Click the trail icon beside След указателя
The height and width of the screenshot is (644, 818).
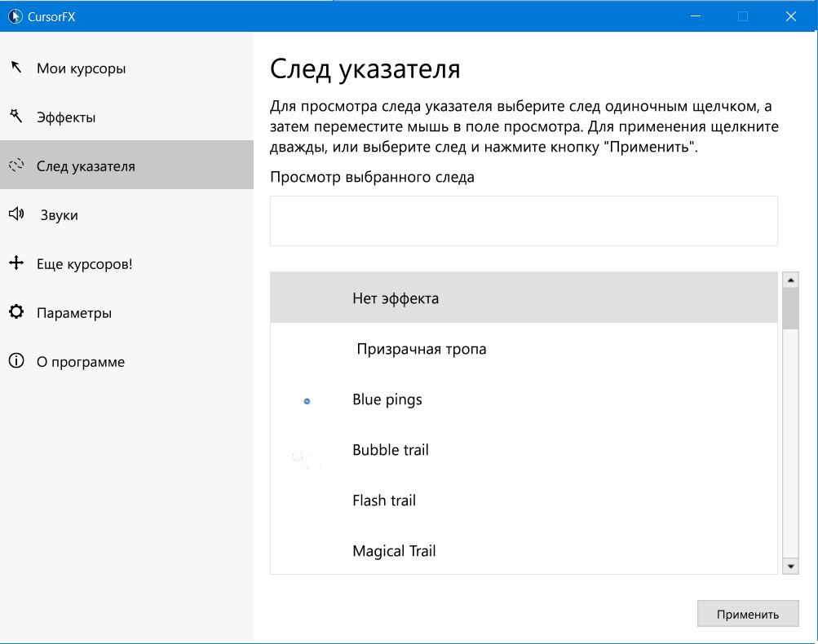click(x=16, y=165)
